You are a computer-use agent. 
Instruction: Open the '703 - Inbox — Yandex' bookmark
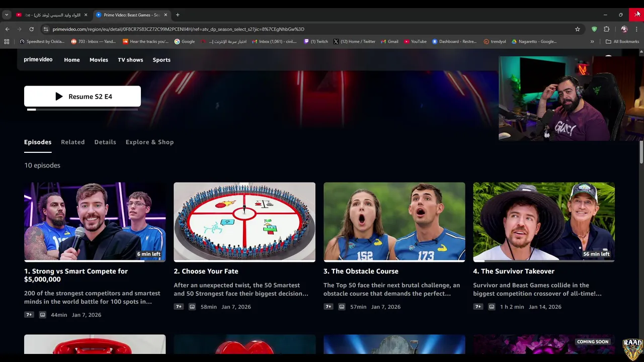click(x=94, y=42)
